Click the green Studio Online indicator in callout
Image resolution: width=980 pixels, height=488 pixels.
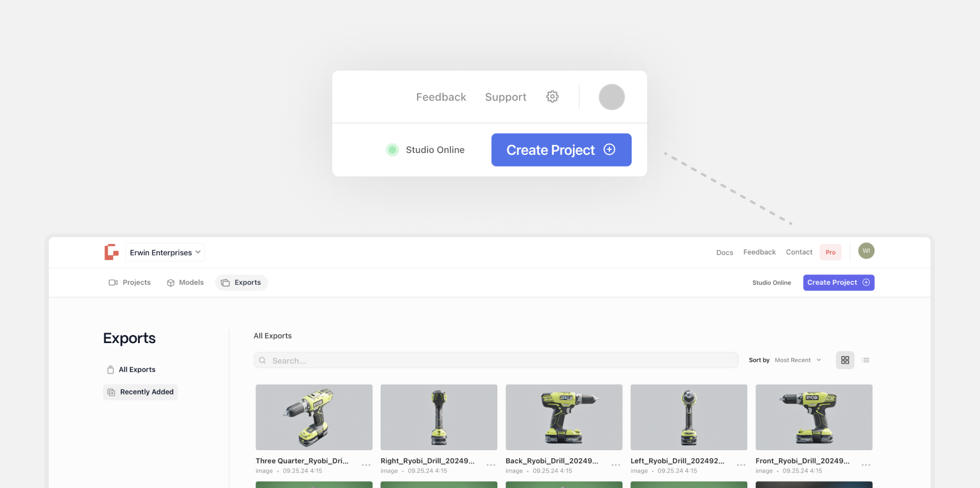point(392,150)
